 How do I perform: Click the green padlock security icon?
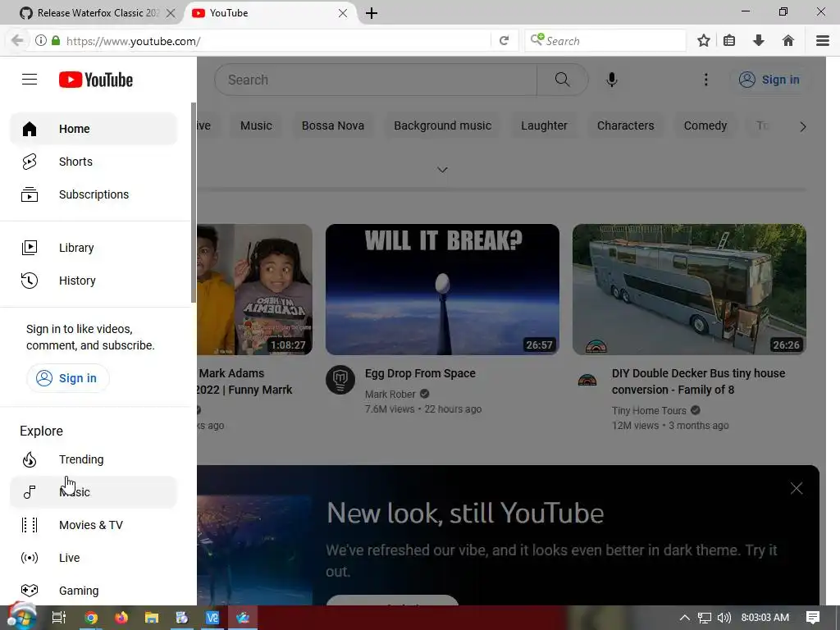point(56,41)
